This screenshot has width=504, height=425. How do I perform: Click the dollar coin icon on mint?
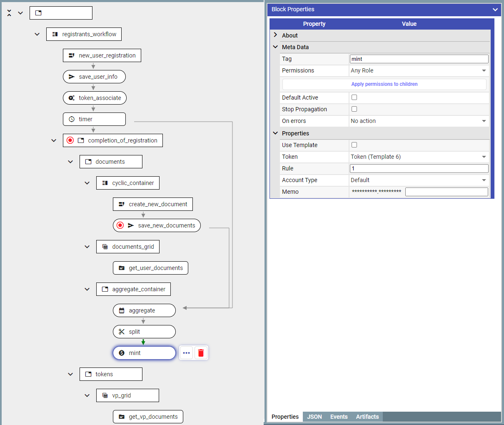tap(122, 353)
